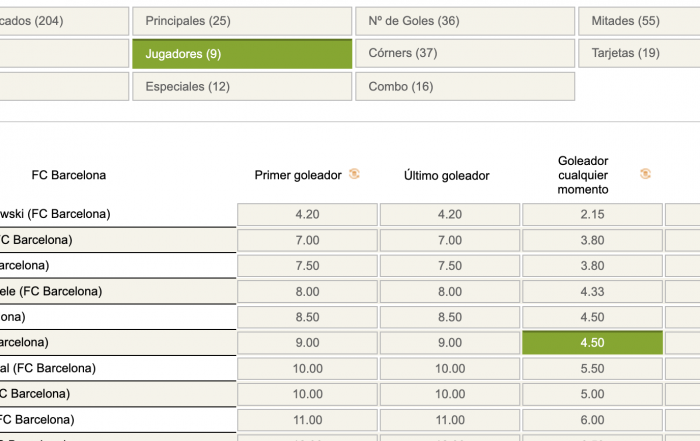The width and height of the screenshot is (700, 441).
Task: Select the 5.50 anytime goalscorer odds
Action: [592, 368]
